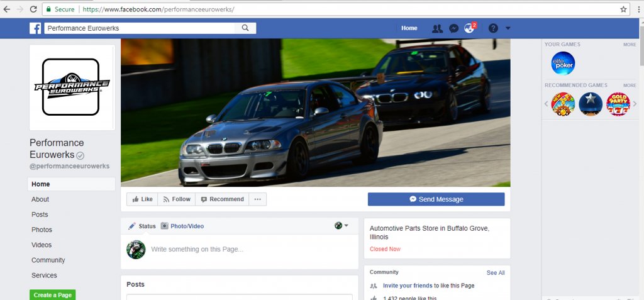Image resolution: width=644 pixels, height=300 pixels.
Task: Bookmark the page with the star icon
Action: coord(623,9)
